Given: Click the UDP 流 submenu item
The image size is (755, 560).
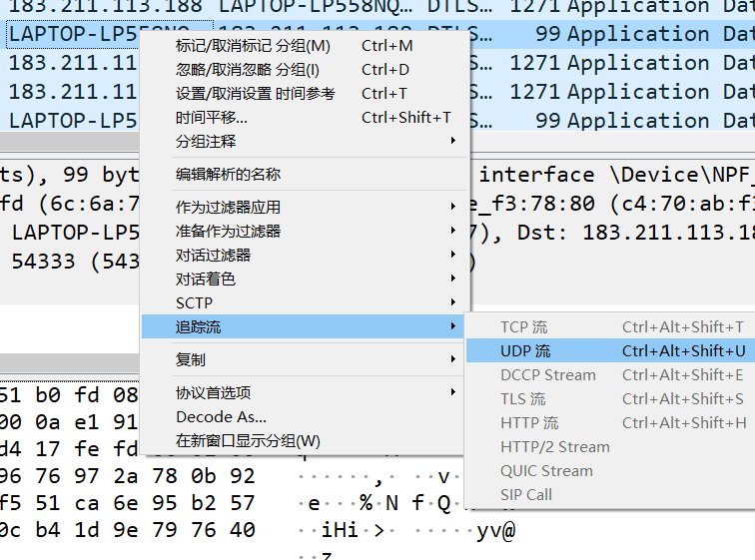Looking at the screenshot, I should pyautogui.click(x=610, y=351).
